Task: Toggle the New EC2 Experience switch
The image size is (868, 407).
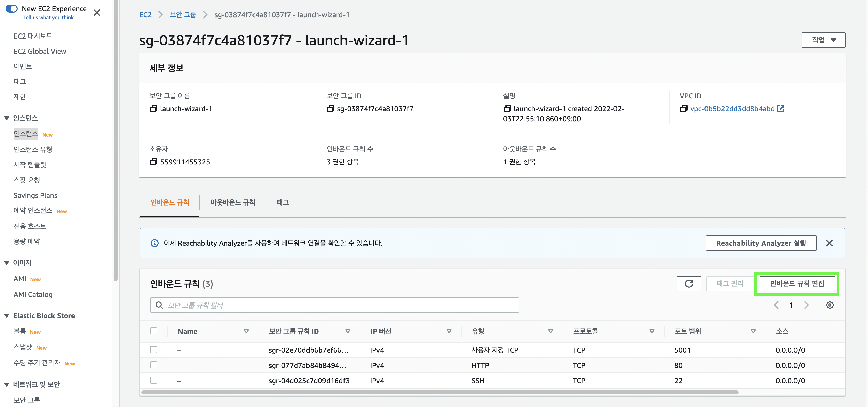Action: click(12, 9)
